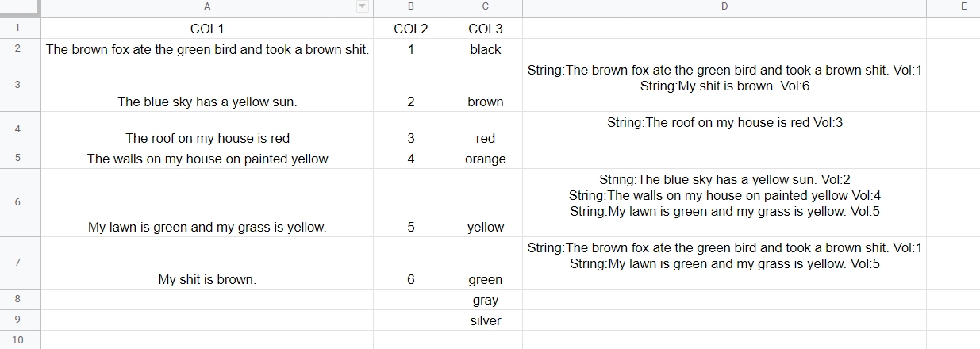Select the cell with 'silver'

point(485,320)
